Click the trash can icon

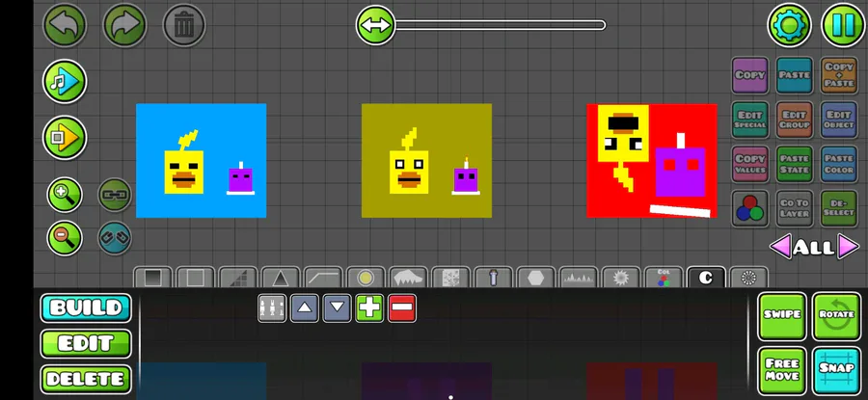pos(184,25)
